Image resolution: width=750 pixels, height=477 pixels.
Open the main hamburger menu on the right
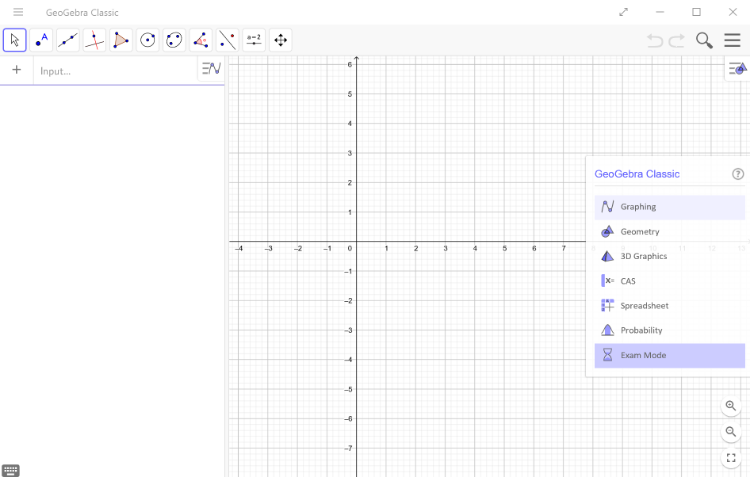click(x=732, y=40)
